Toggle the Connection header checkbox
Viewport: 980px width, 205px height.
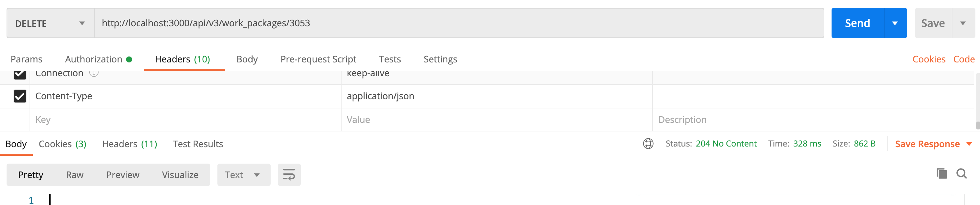pyautogui.click(x=20, y=75)
